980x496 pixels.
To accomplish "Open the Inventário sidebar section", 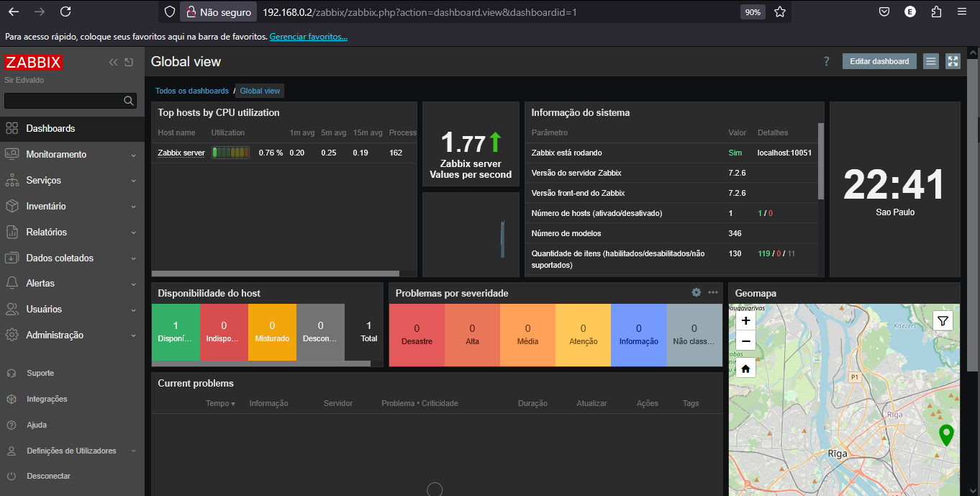I will [46, 205].
